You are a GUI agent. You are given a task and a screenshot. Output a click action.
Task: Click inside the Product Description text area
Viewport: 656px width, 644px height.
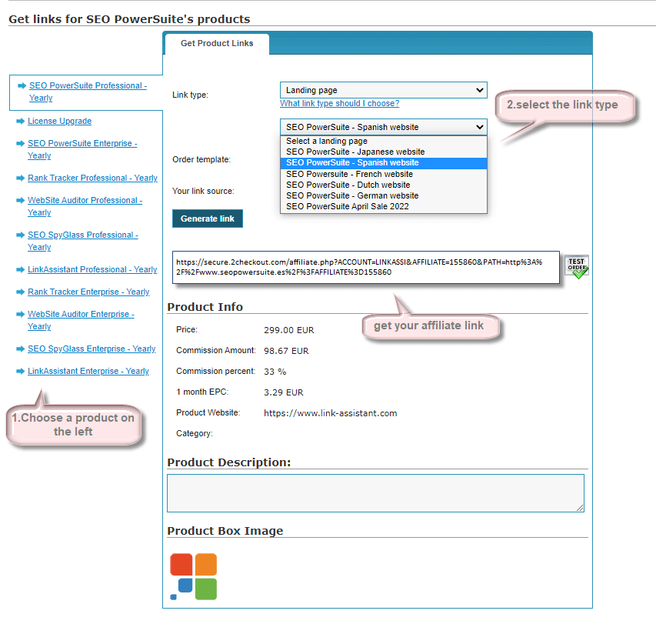pyautogui.click(x=375, y=493)
